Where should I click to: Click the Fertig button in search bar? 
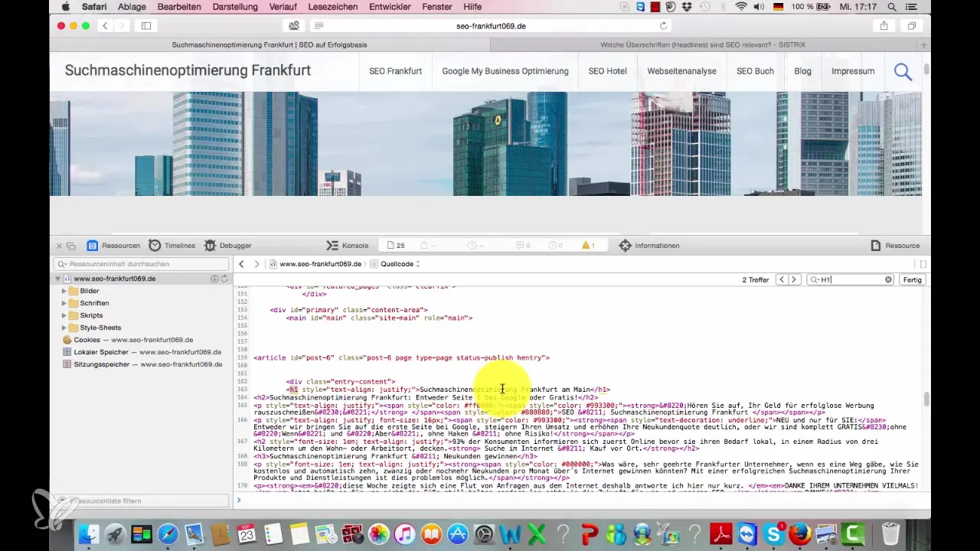(912, 280)
